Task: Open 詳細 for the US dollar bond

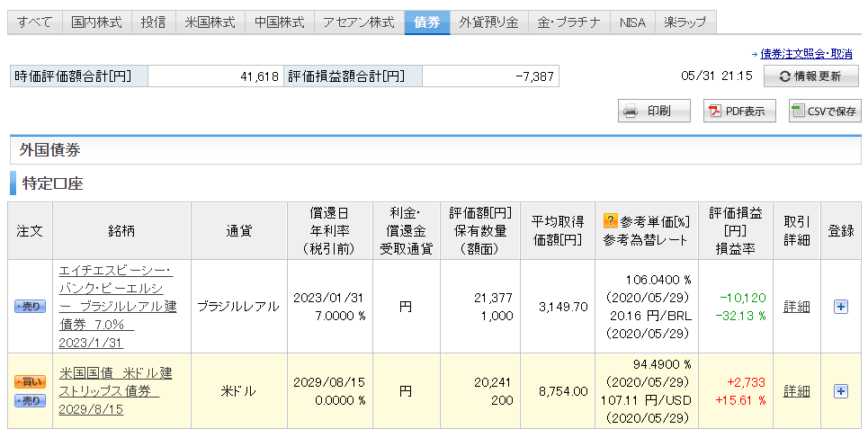Action: coord(797,391)
